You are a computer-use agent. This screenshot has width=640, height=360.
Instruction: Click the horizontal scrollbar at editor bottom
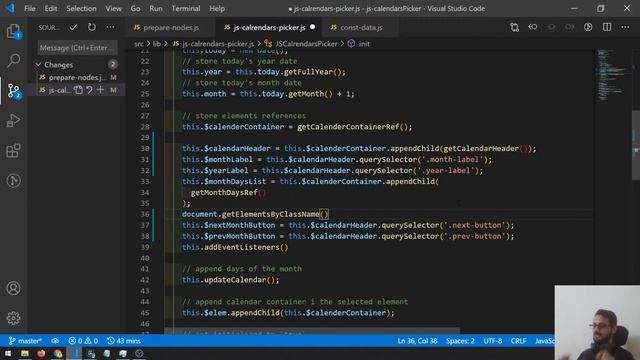point(312,331)
